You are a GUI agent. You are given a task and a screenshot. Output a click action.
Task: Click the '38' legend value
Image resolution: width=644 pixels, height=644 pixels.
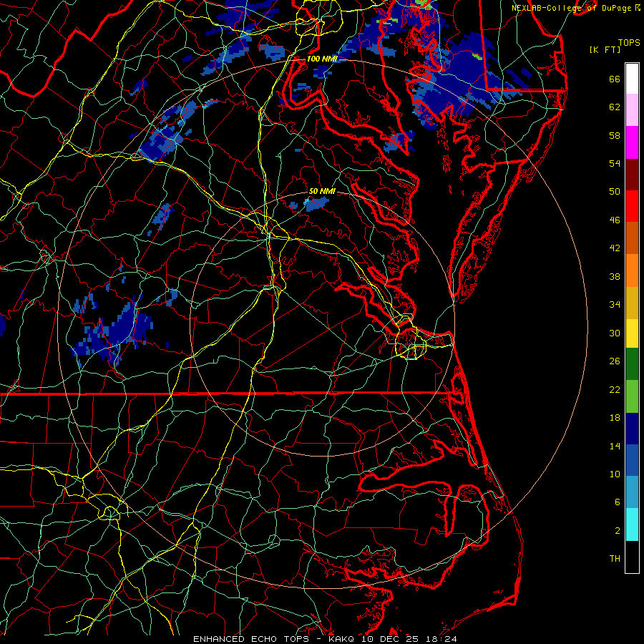point(615,276)
